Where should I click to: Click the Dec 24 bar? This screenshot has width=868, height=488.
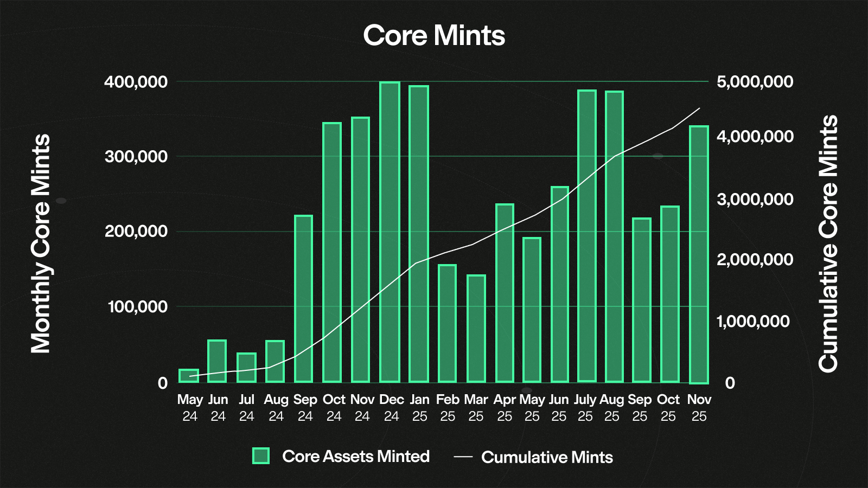click(x=390, y=232)
